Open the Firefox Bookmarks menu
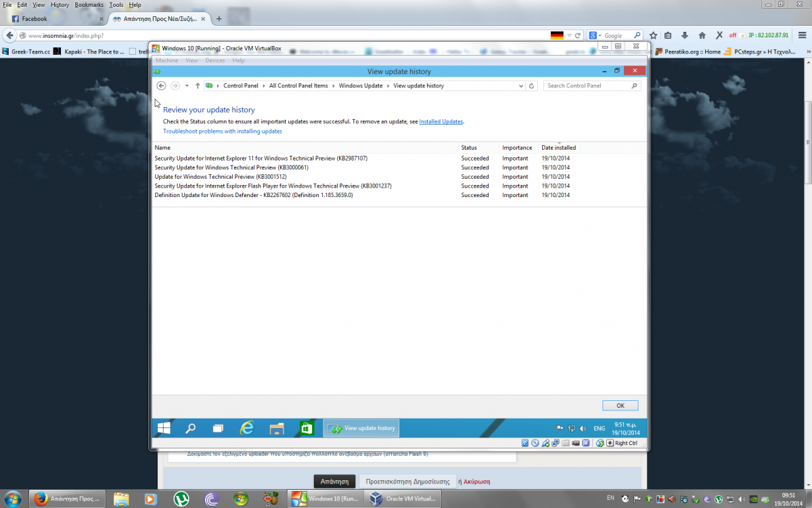812x508 pixels. [89, 5]
